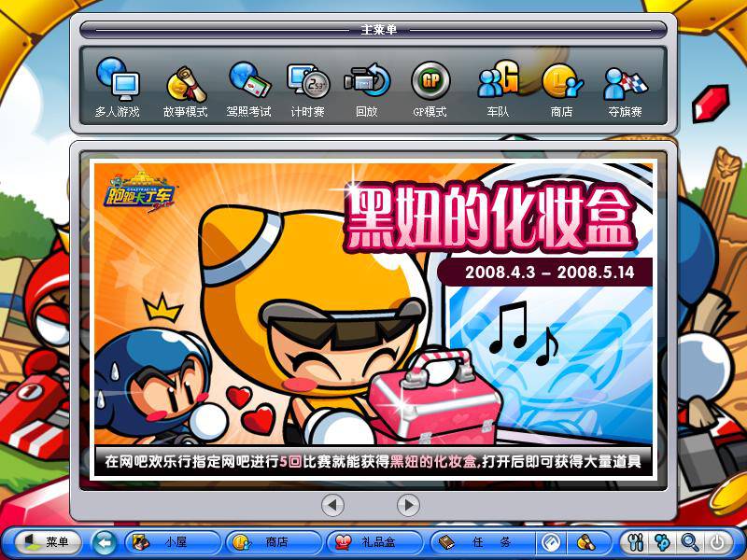Click the 跑跑卡丁车 logo on the banner

click(x=139, y=191)
